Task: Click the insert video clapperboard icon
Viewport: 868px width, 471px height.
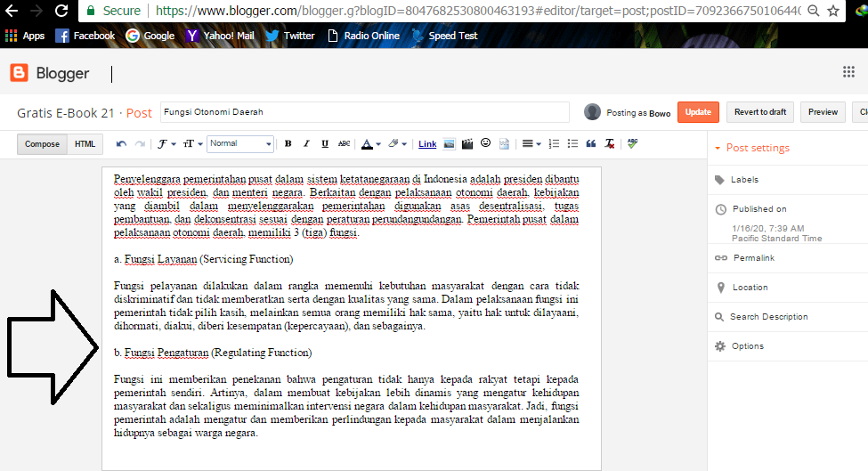Action: (467, 144)
